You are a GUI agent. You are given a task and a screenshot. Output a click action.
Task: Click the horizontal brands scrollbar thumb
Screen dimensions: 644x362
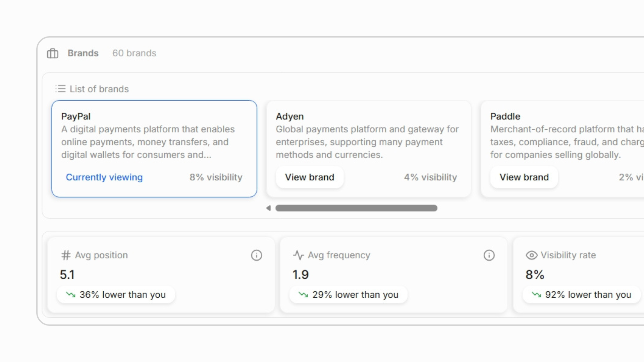(x=356, y=208)
